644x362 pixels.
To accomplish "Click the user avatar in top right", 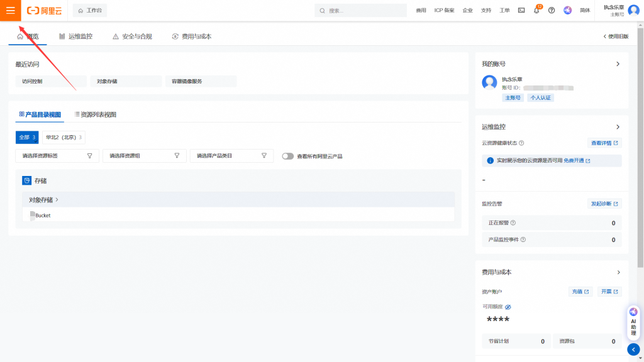I will tap(633, 10).
